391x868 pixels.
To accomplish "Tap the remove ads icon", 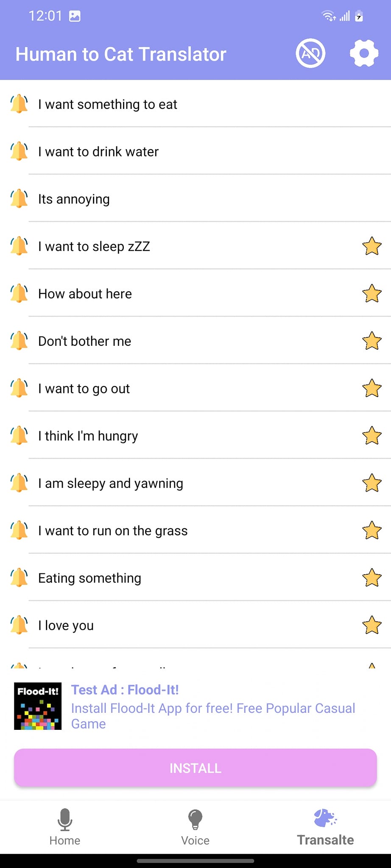I will [x=310, y=53].
